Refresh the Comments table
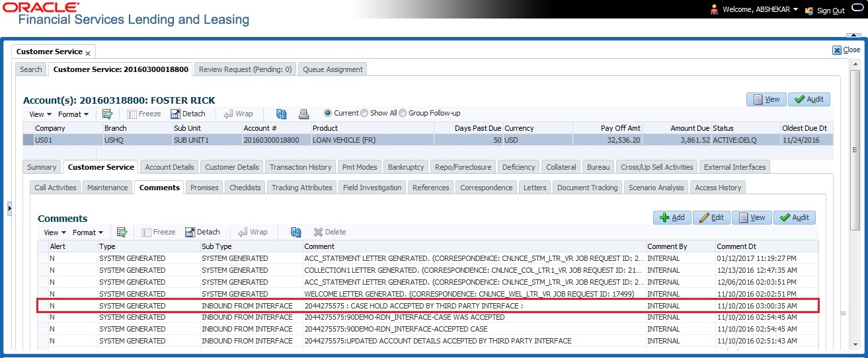The width and height of the screenshot is (868, 358). click(x=296, y=232)
